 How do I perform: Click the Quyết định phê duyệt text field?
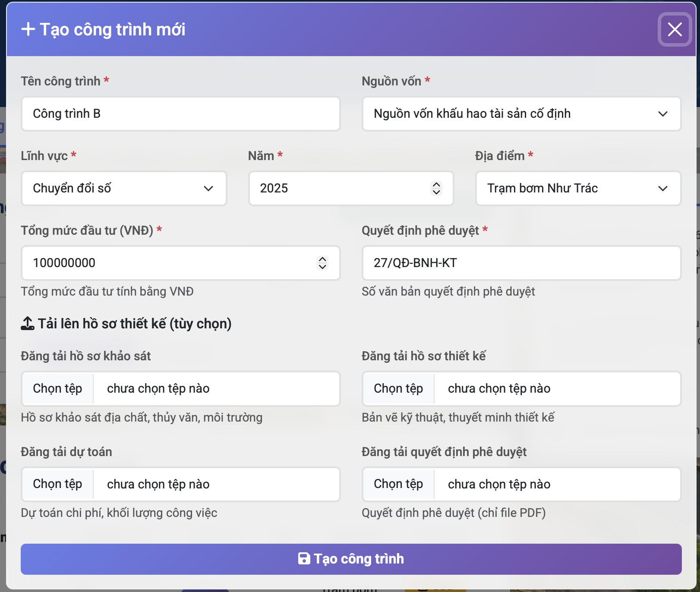[x=521, y=263]
